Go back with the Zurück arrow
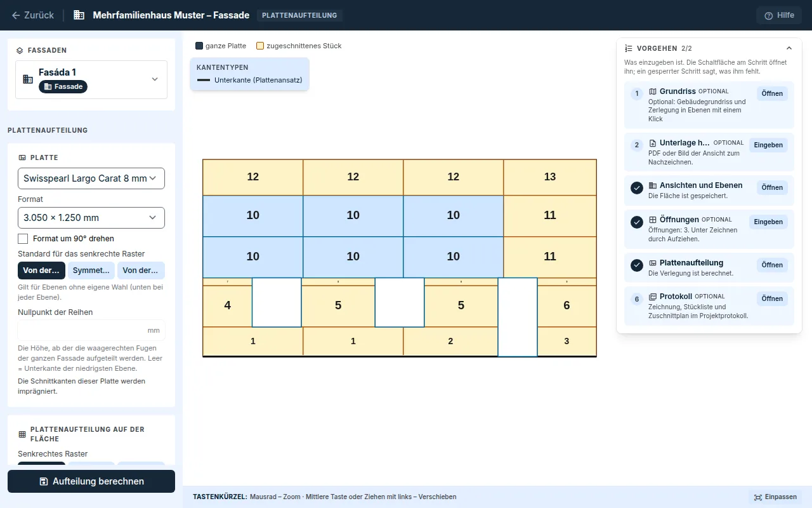Viewport: 812px width, 508px height. click(x=32, y=15)
